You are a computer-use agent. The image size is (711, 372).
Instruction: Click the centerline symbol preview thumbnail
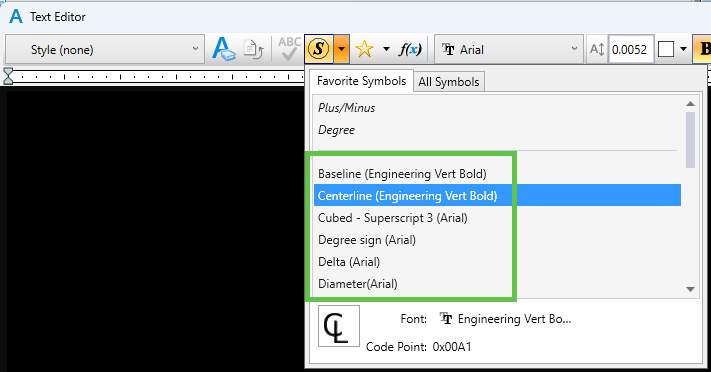(x=339, y=326)
